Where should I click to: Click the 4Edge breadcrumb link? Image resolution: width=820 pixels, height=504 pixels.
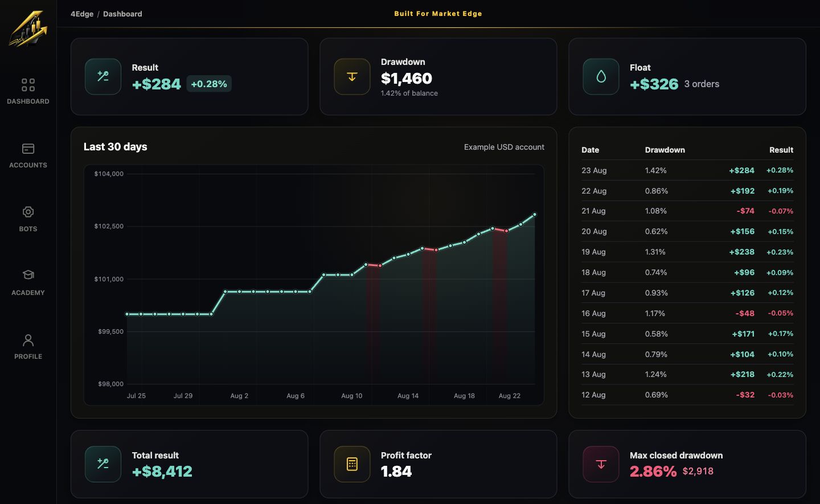82,14
